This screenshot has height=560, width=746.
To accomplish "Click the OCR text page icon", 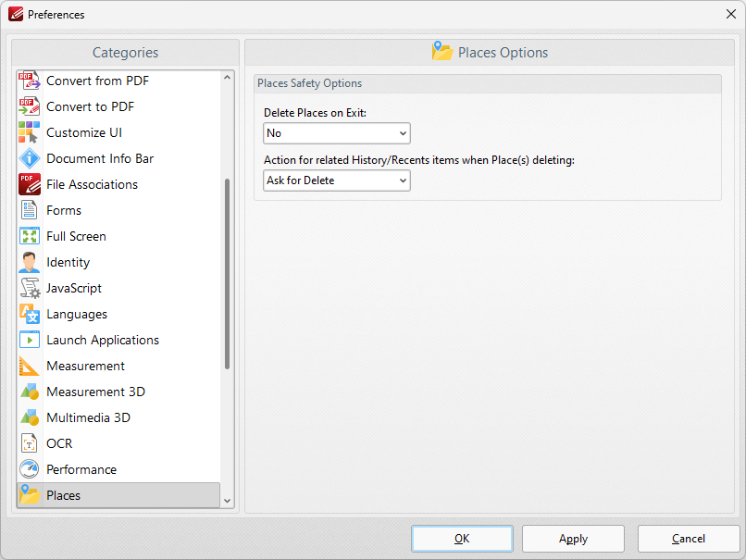I will pos(30,443).
